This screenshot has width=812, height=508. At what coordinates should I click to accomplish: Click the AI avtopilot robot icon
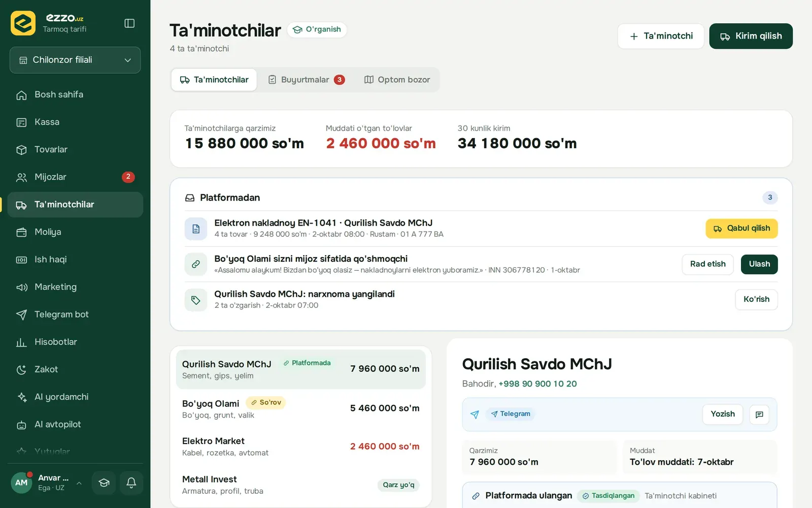tap(21, 425)
